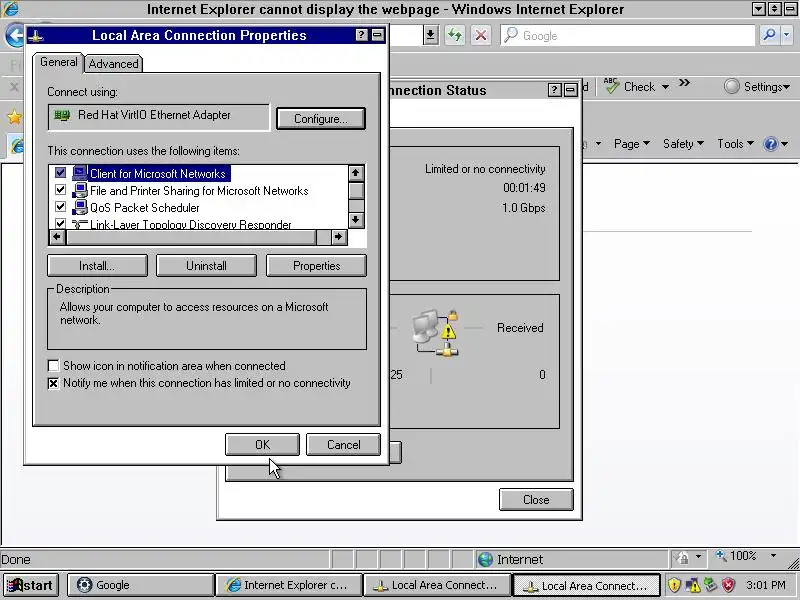Click the magnifier Search button
This screenshot has height=600, width=800.
[x=769, y=35]
